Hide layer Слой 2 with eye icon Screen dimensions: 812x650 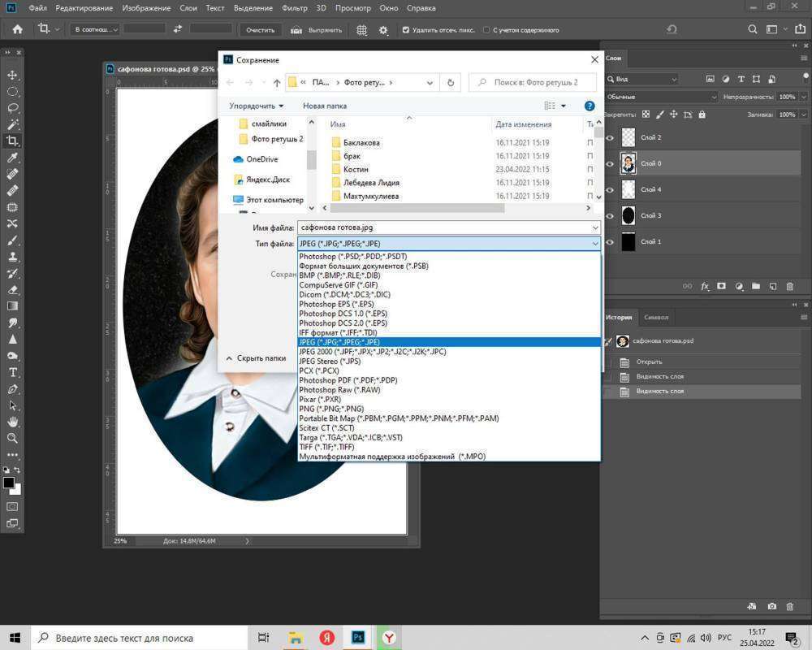[610, 138]
